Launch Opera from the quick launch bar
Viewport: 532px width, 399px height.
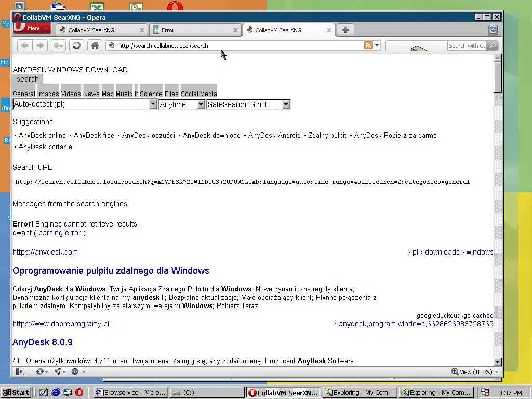[79, 393]
